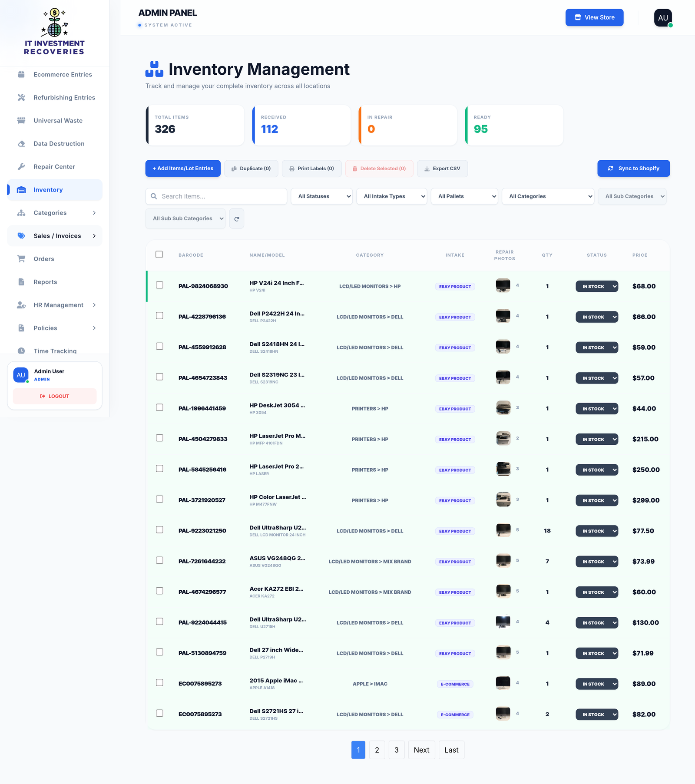Image resolution: width=695 pixels, height=784 pixels.
Task: Click the Policies file icon
Action: tap(21, 328)
